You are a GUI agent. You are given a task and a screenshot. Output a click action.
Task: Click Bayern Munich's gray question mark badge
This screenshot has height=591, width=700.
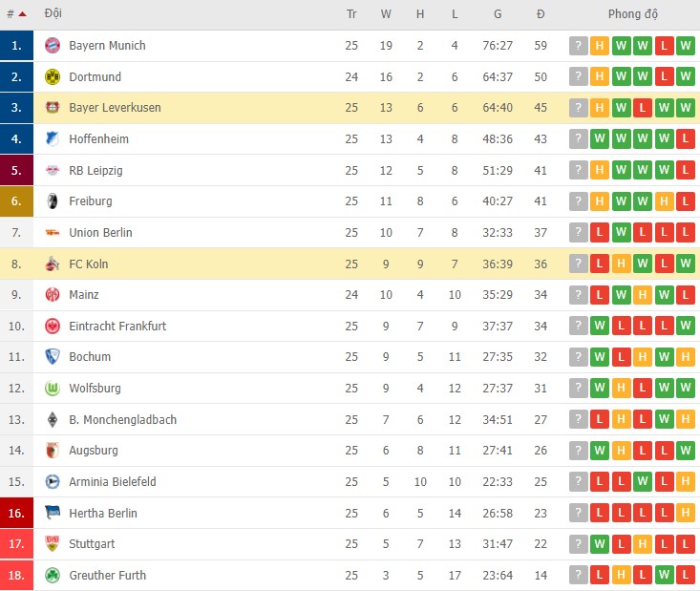tap(578, 46)
